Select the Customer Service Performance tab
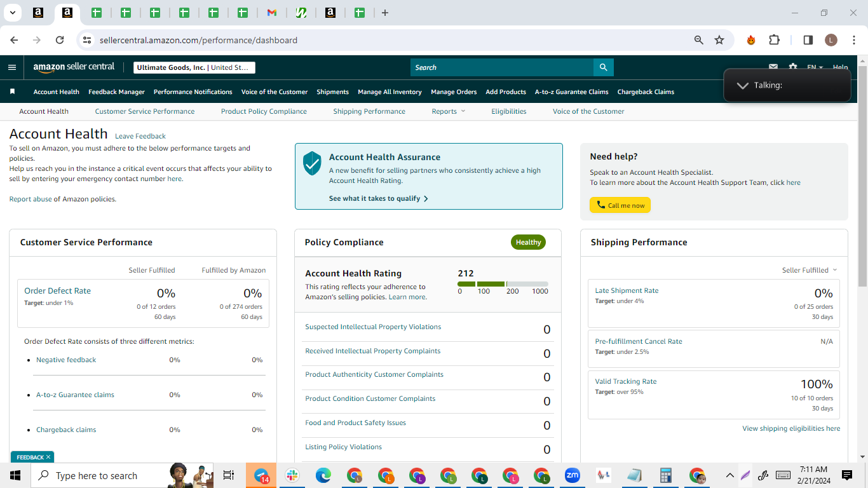 tap(145, 111)
